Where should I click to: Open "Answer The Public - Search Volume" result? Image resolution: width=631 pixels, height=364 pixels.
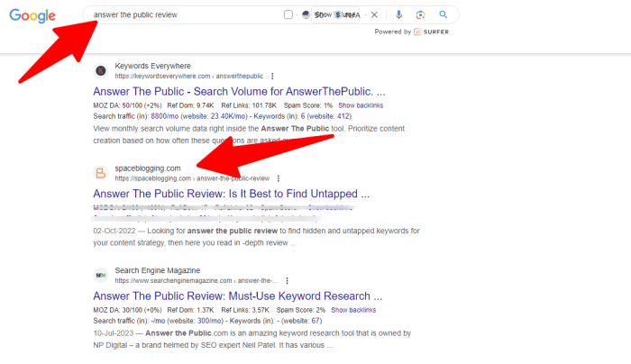pos(239,92)
